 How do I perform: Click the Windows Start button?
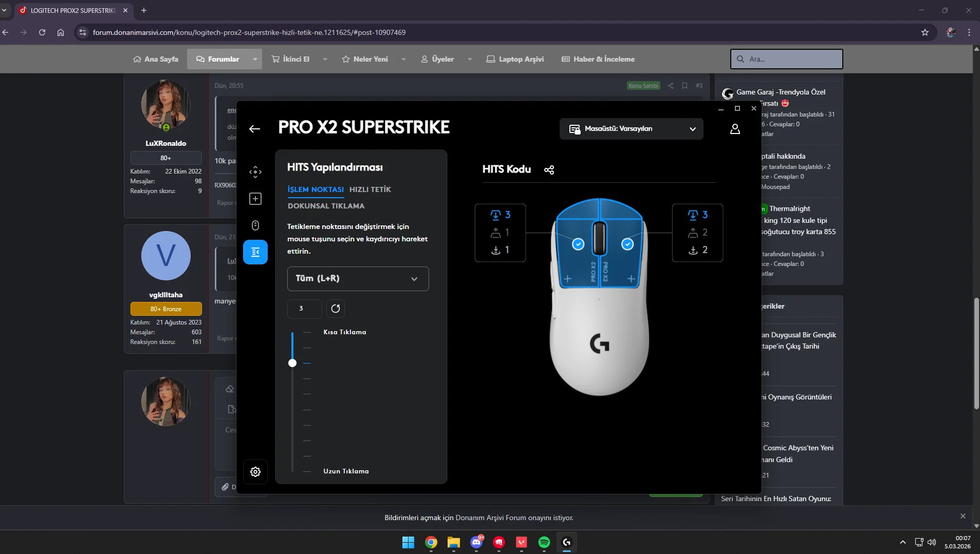click(x=408, y=542)
